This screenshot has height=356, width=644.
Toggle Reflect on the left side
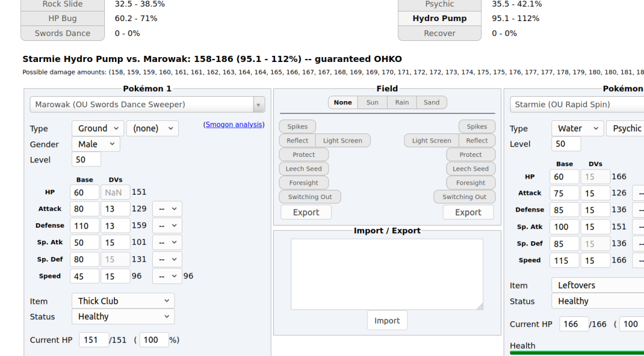[x=297, y=140]
